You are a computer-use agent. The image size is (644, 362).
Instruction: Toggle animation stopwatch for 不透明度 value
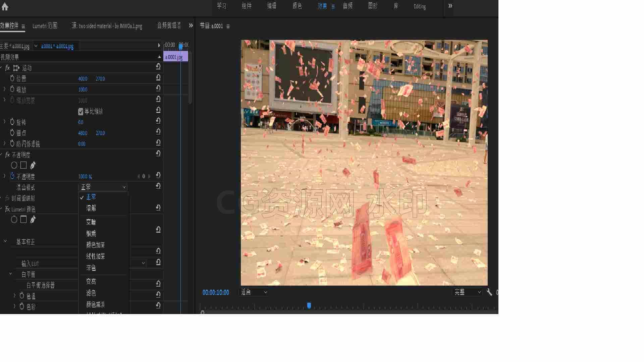click(x=12, y=176)
